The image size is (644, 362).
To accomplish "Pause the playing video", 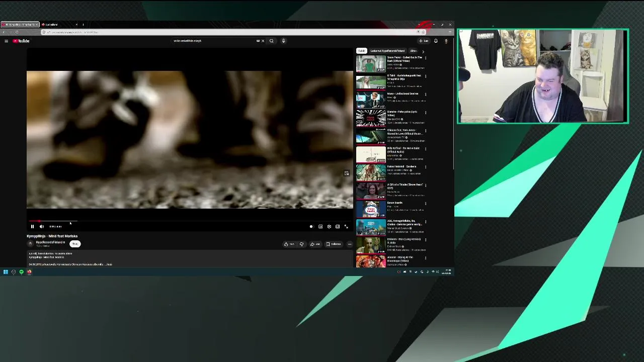I will click(x=32, y=227).
